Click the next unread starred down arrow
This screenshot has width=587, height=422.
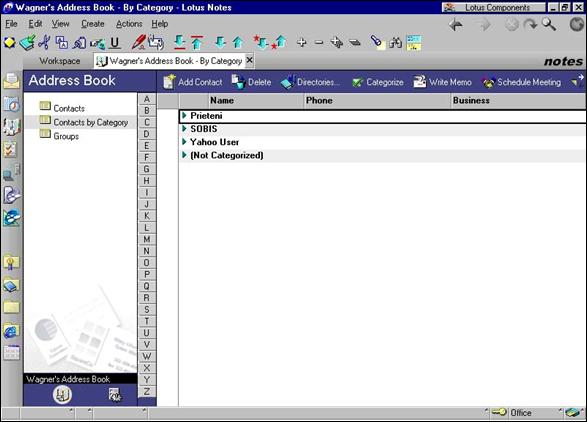(x=261, y=42)
